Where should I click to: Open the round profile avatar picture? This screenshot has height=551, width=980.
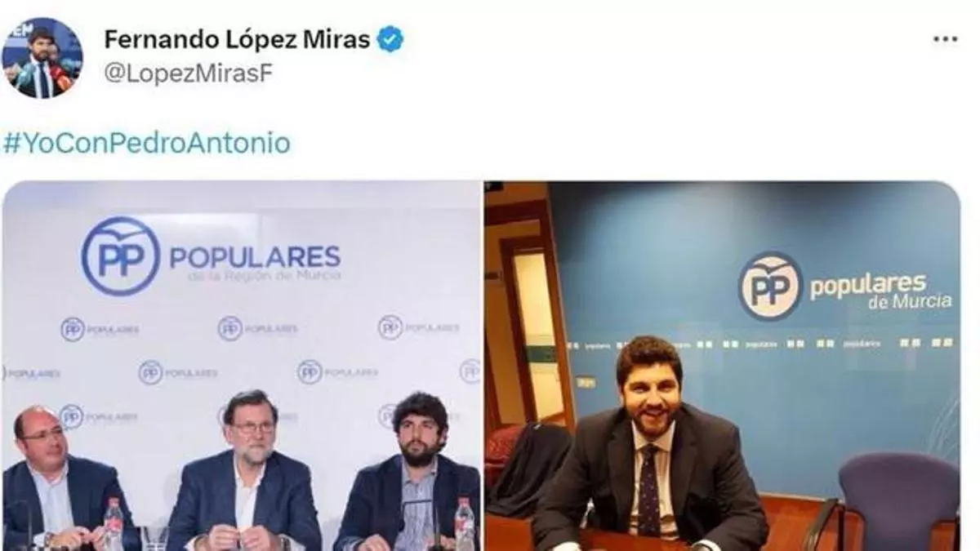(41, 57)
